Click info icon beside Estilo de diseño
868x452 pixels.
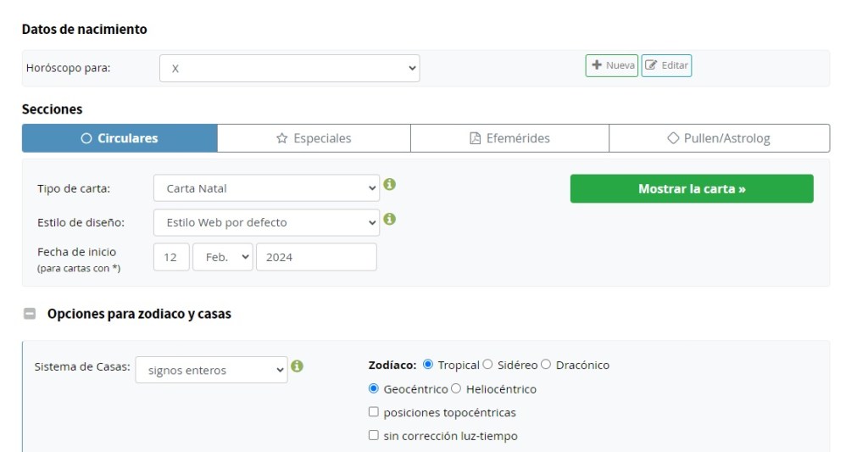(390, 219)
